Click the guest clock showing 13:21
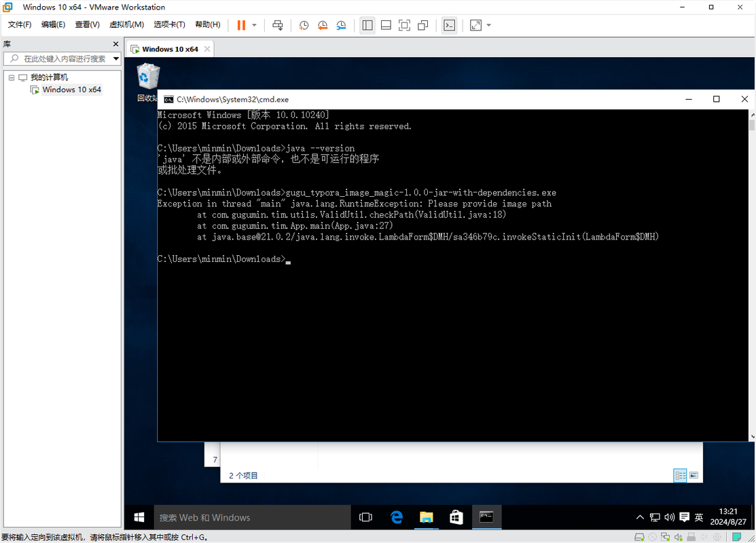 [x=728, y=517]
